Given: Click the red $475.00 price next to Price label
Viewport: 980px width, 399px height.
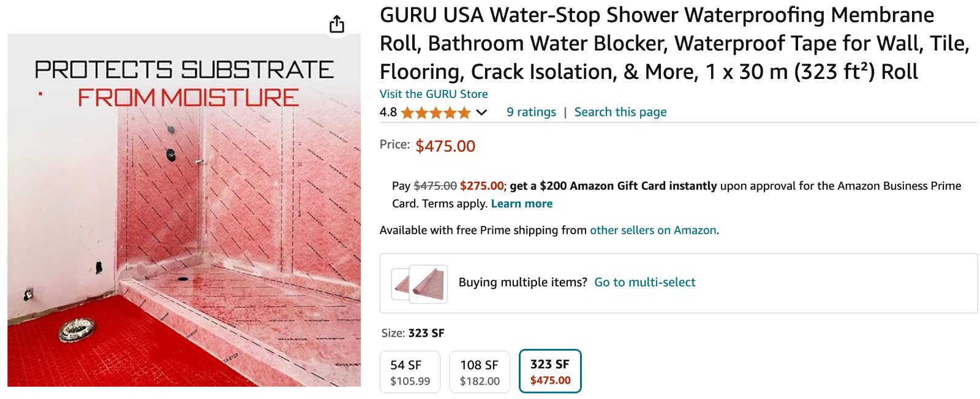Looking at the screenshot, I should (x=445, y=146).
